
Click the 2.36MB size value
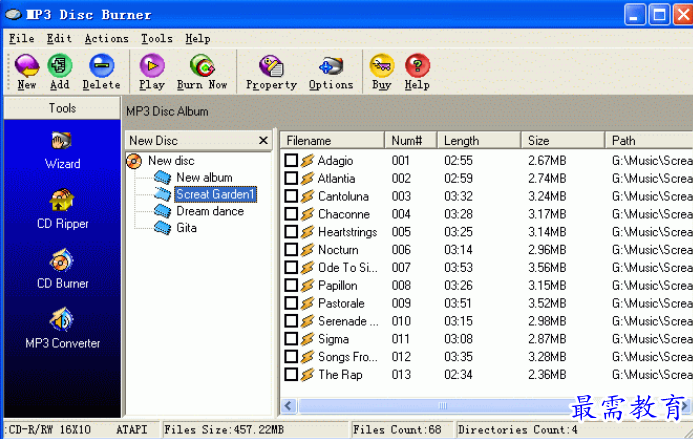pos(547,375)
